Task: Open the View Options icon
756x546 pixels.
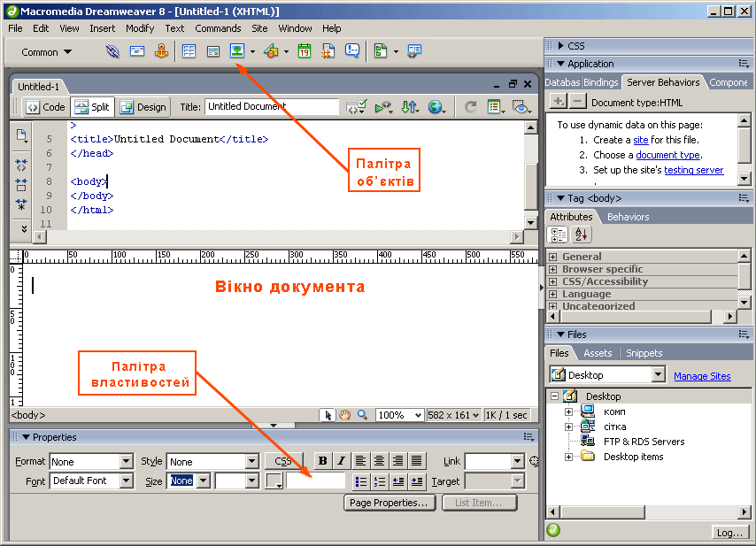Action: tap(496, 107)
